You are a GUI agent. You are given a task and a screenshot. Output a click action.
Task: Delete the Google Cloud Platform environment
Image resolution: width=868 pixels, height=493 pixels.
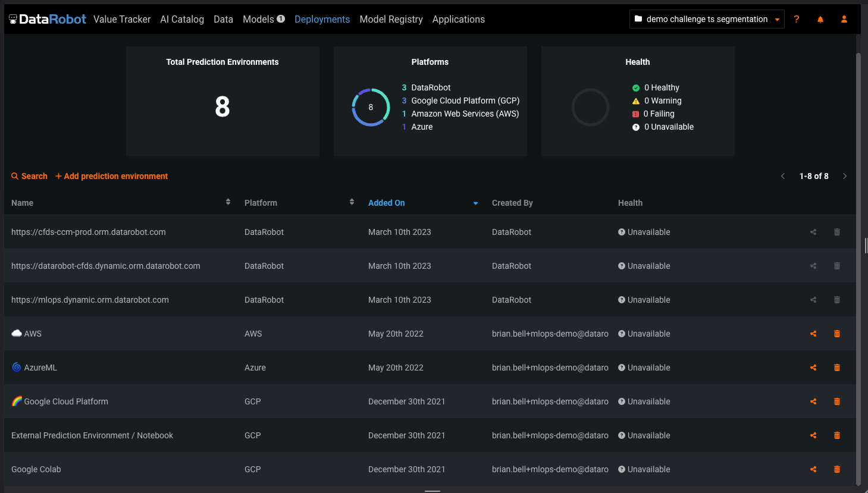pos(837,401)
